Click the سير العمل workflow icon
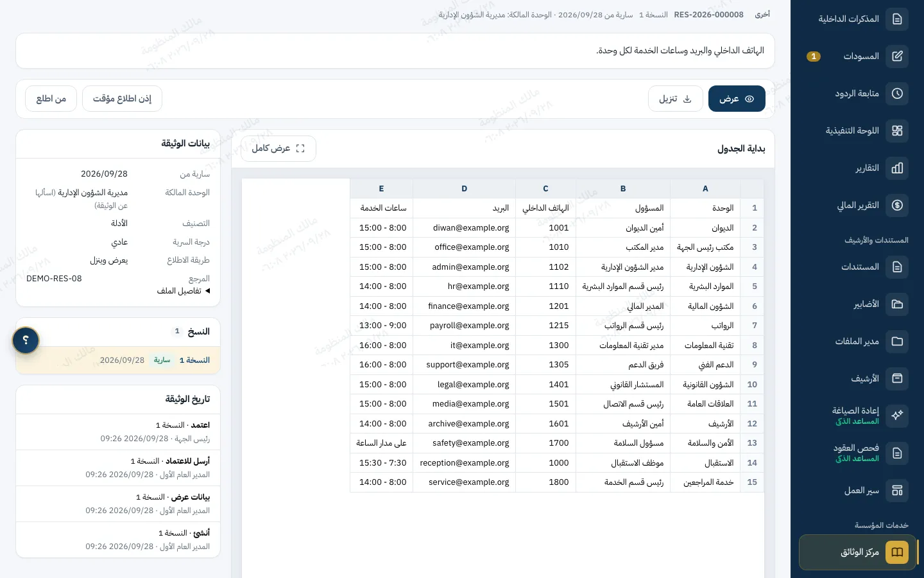This screenshot has width=924, height=578. click(x=897, y=491)
